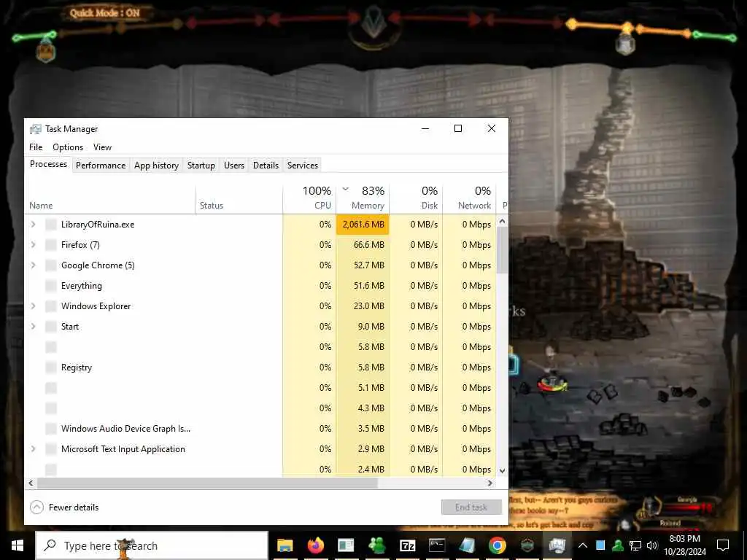747x560 pixels.
Task: Click the Windows Explorer process icon
Action: pyautogui.click(x=51, y=306)
